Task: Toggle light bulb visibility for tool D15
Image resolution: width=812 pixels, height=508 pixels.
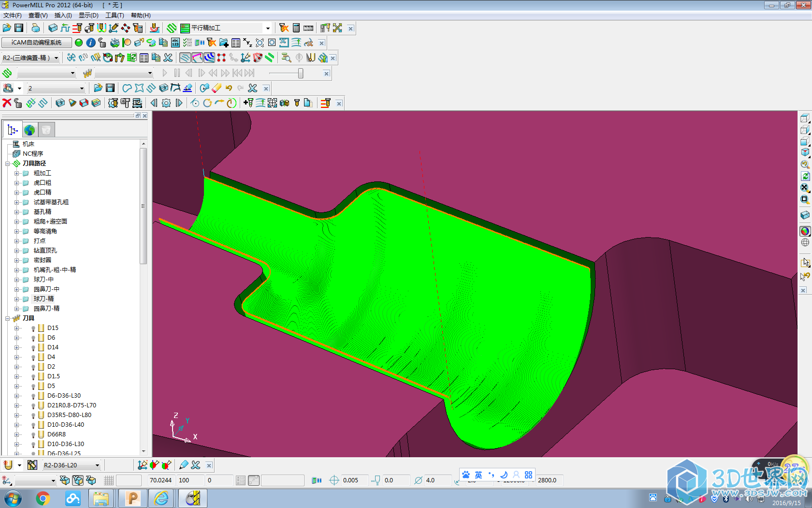Action: (33, 328)
